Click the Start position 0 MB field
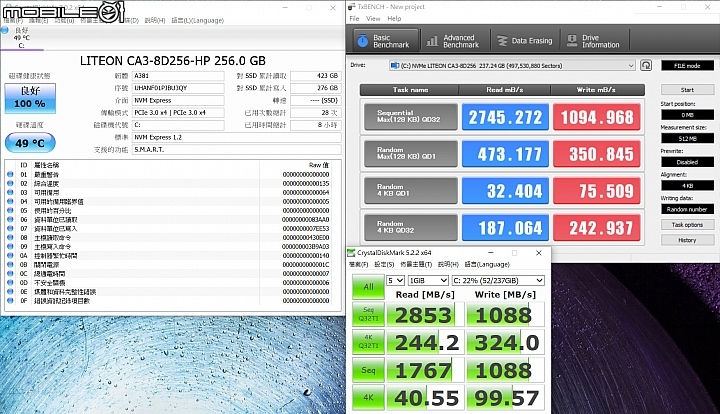The width and height of the screenshot is (720, 414). tap(687, 115)
